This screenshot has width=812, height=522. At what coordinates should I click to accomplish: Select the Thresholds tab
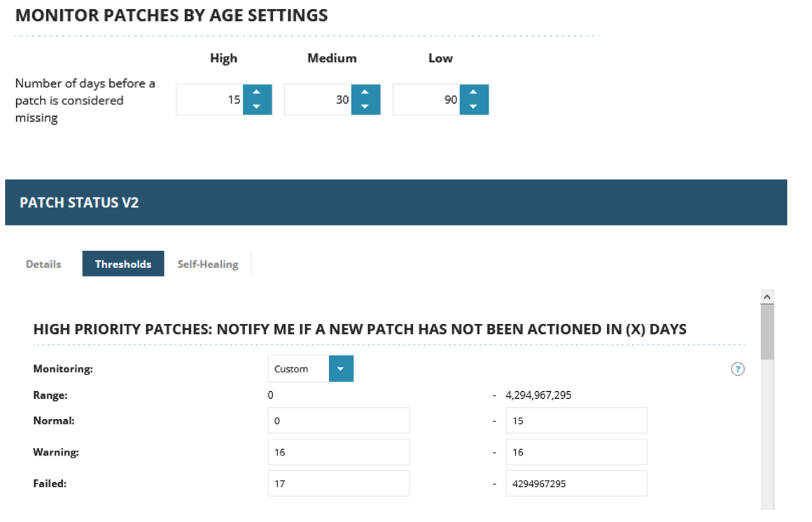click(123, 264)
